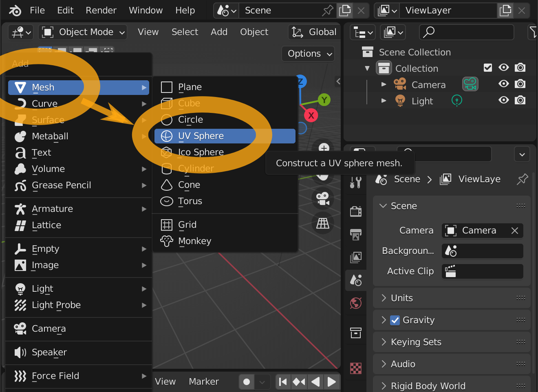Select Circle mesh option

225,120
